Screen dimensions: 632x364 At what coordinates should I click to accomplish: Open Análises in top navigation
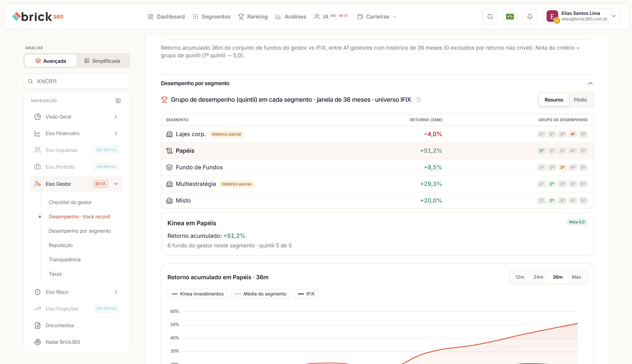pos(291,16)
